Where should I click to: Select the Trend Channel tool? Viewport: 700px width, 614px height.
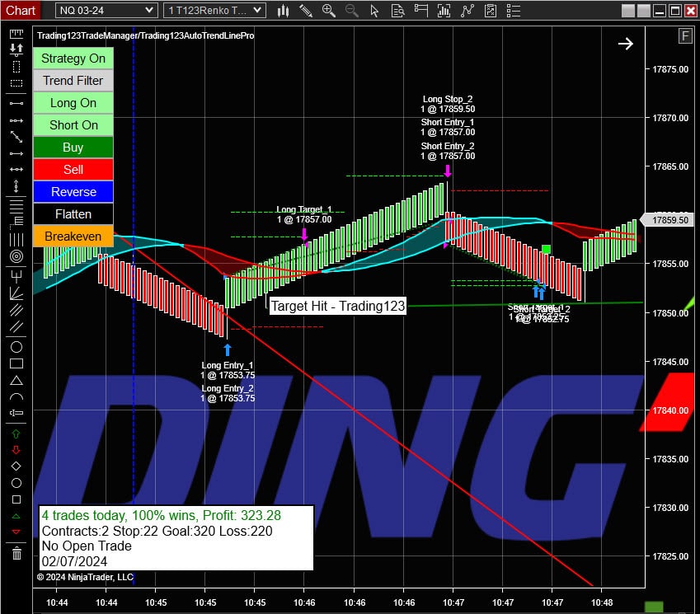(x=16, y=326)
